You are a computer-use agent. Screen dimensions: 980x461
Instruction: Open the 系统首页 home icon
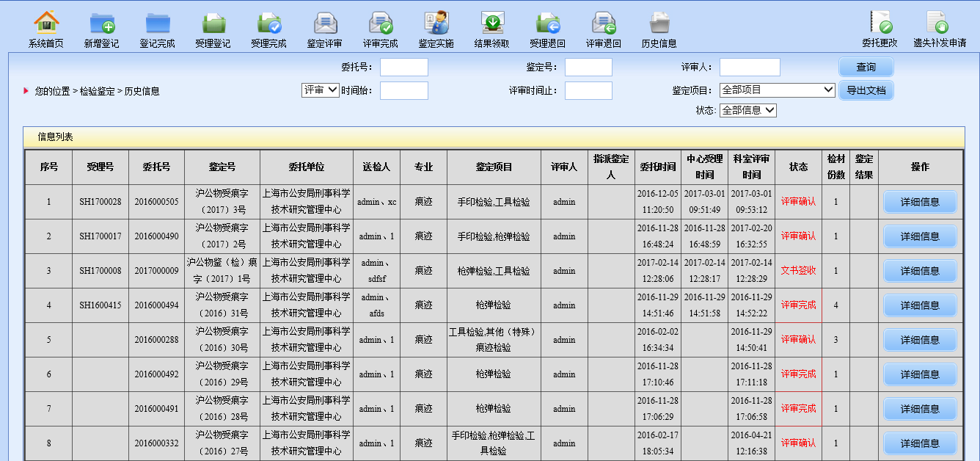(46, 29)
